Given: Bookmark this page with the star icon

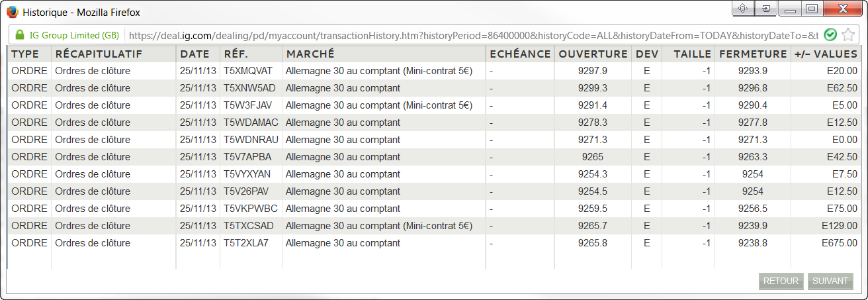Looking at the screenshot, I should point(847,34).
